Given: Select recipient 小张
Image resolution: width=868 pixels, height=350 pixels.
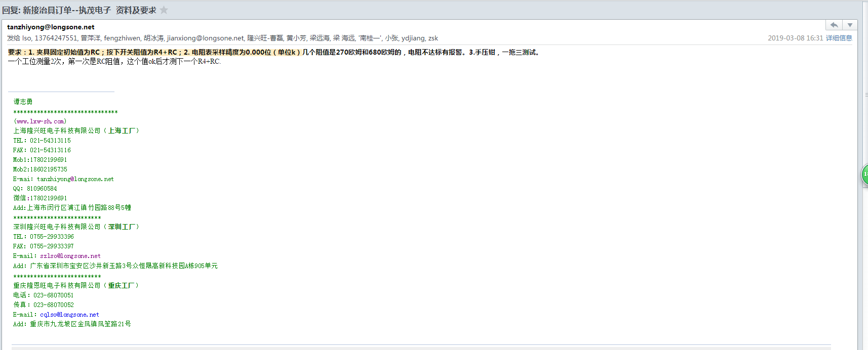Looking at the screenshot, I should tap(391, 38).
